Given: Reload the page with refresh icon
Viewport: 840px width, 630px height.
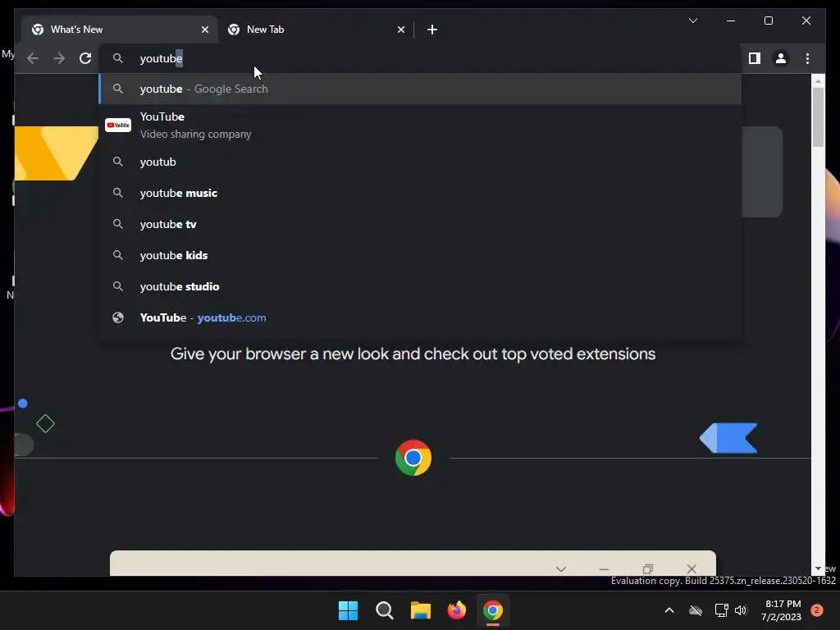Looking at the screenshot, I should [x=85, y=58].
